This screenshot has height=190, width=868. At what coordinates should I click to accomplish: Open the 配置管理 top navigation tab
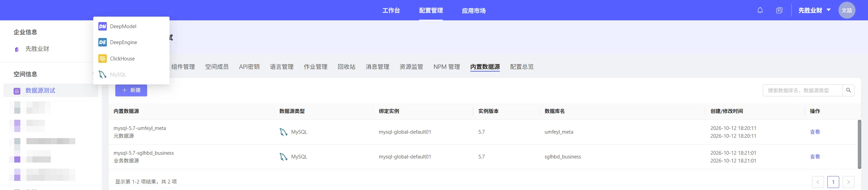431,11
